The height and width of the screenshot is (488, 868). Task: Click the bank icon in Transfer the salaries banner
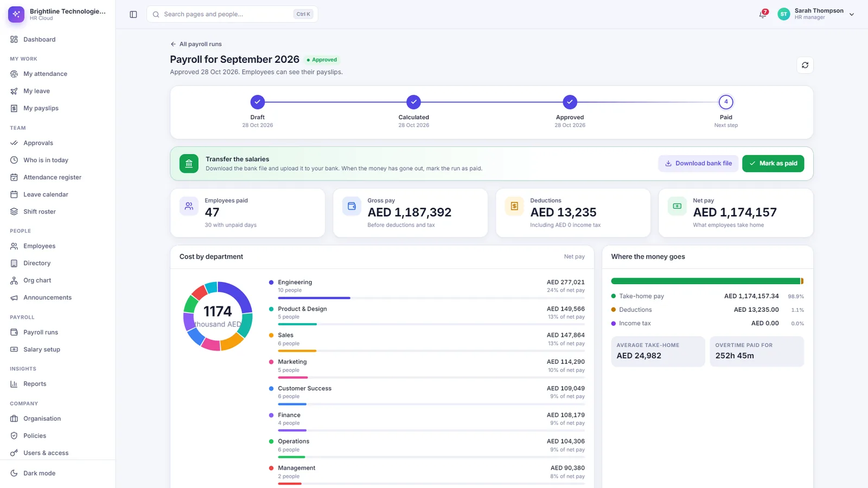(189, 163)
